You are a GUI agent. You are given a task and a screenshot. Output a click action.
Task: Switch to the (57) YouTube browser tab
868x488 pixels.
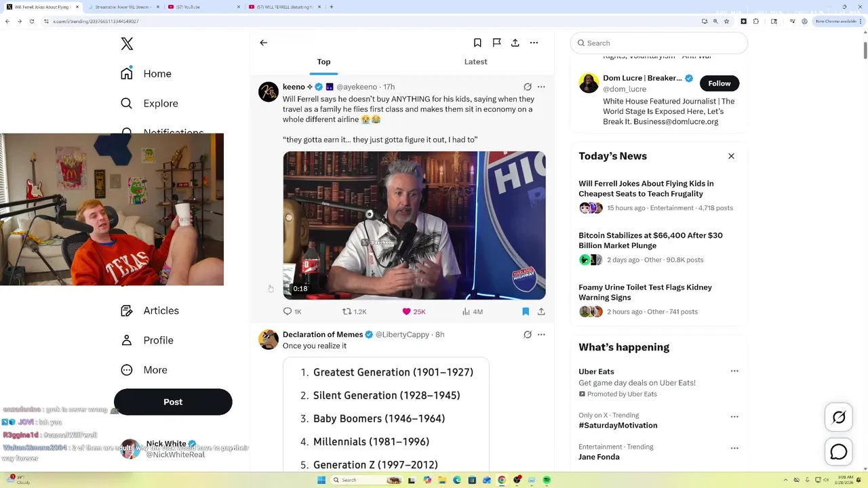(203, 7)
